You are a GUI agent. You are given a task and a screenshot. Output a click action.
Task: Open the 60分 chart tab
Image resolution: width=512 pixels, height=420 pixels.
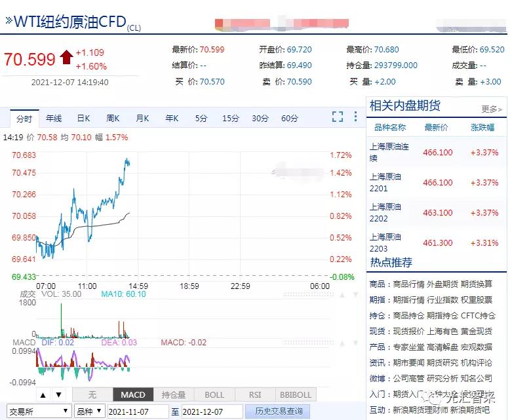[x=290, y=119]
